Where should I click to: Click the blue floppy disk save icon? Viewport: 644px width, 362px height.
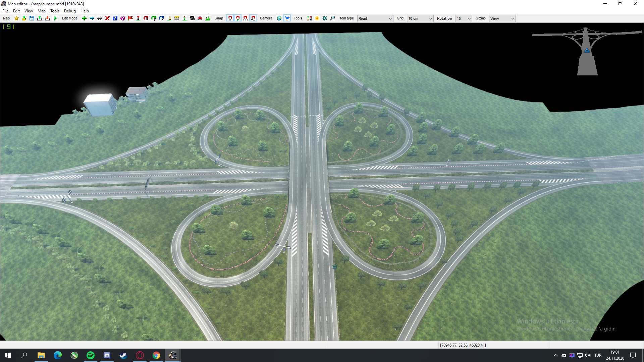coord(32,18)
